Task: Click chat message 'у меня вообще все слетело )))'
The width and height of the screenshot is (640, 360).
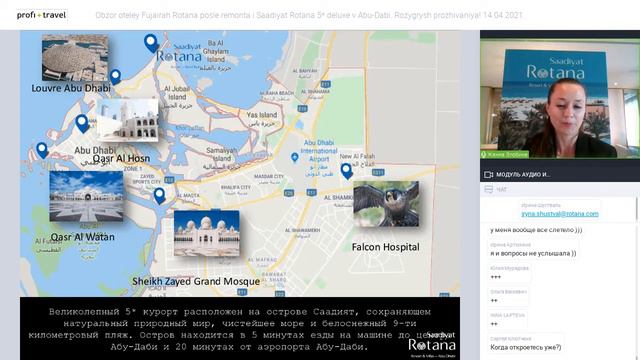Action: pyautogui.click(x=536, y=230)
